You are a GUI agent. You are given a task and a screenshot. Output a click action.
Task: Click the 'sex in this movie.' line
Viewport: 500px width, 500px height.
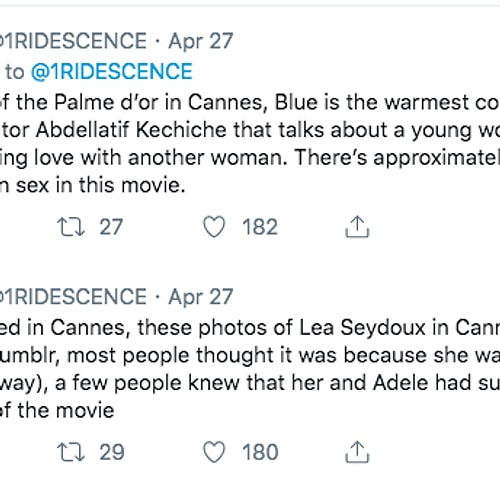point(101,185)
